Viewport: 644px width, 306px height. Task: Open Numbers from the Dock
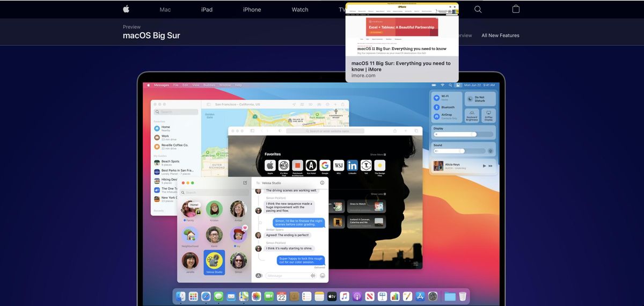click(395, 296)
